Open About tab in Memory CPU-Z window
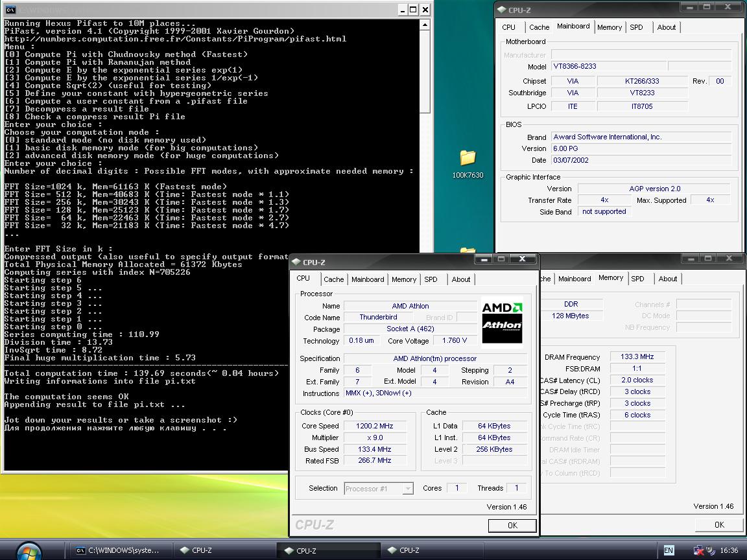747x560 pixels. pyautogui.click(x=667, y=279)
